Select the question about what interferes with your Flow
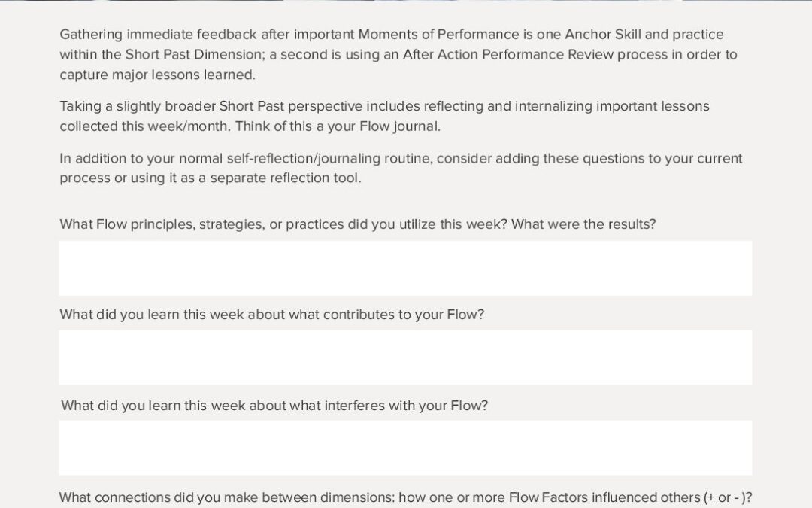 [x=274, y=406]
